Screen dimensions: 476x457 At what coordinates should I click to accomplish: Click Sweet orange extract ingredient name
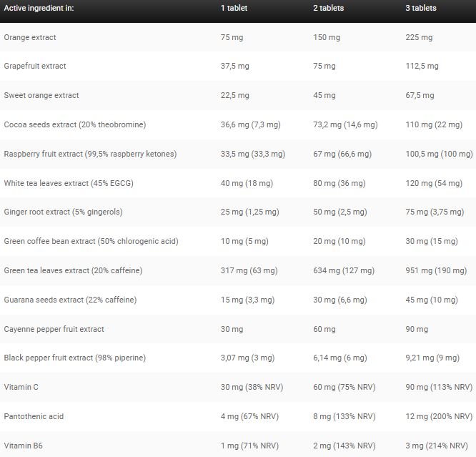(41, 95)
